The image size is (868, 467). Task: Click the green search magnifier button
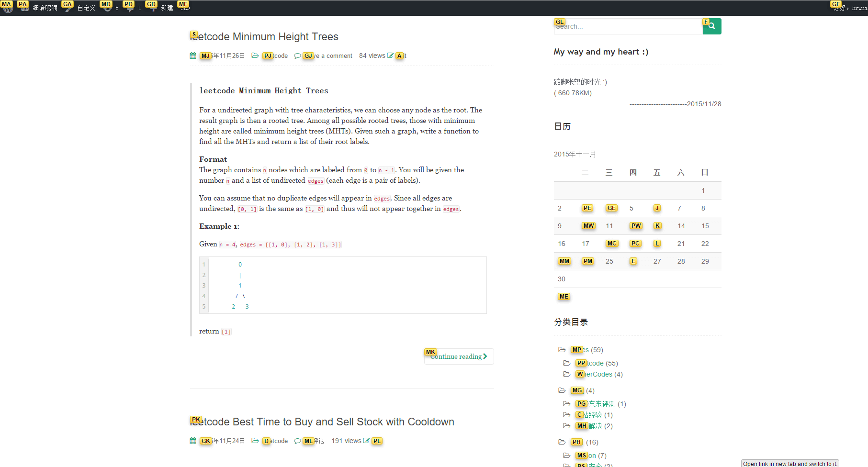[x=712, y=26]
